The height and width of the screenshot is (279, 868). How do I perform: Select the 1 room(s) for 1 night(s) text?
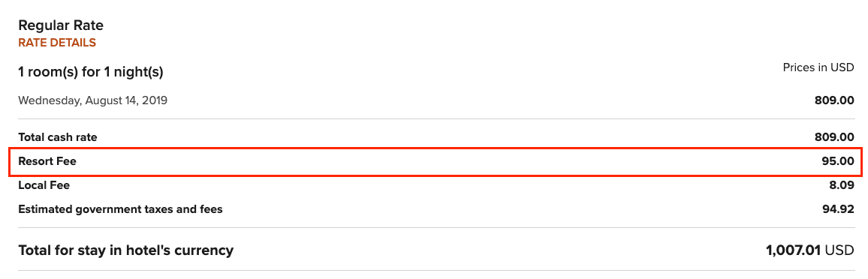91,72
